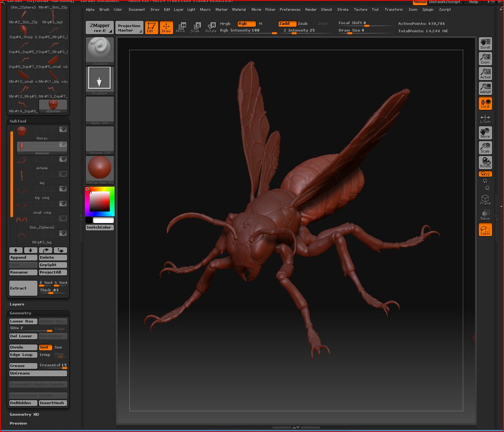Select the Scroll canvas tool icon

pyautogui.click(x=485, y=43)
